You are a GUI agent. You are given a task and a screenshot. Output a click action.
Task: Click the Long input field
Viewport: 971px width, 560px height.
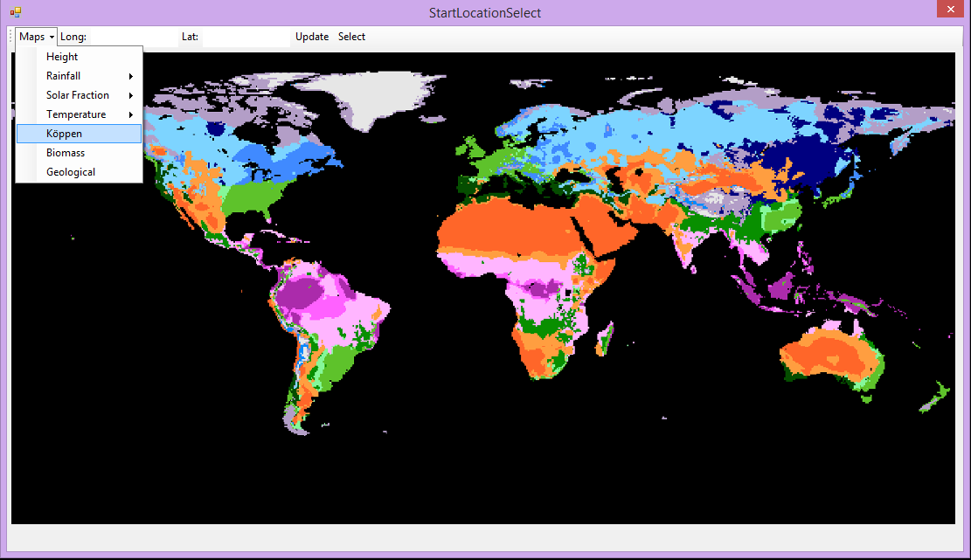pyautogui.click(x=133, y=37)
